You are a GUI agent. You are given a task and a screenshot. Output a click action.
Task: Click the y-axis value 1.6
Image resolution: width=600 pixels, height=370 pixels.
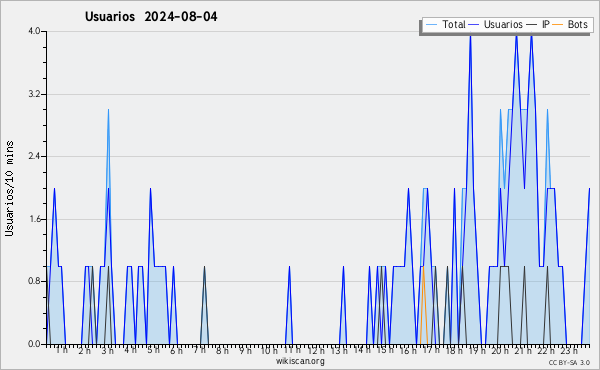[34, 219]
